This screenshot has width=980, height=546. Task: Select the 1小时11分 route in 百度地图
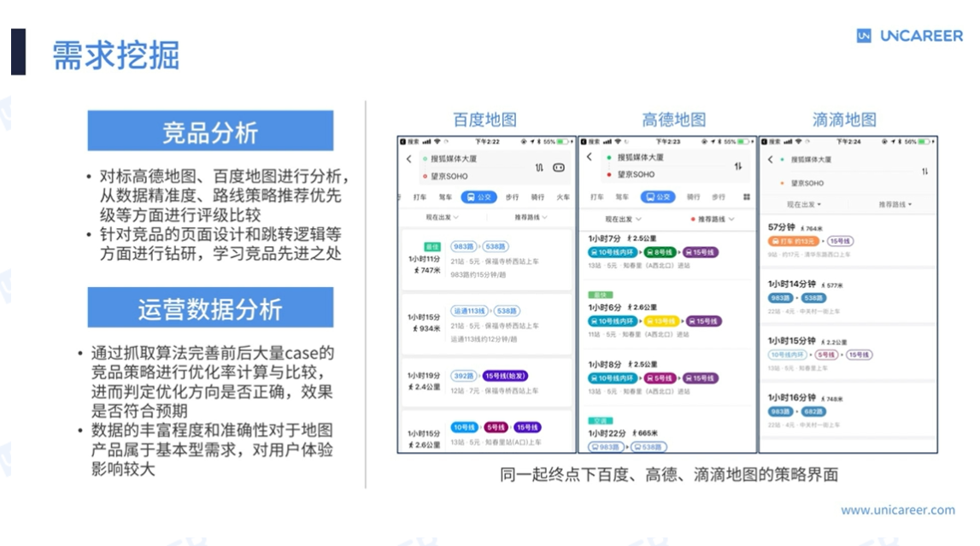(487, 260)
